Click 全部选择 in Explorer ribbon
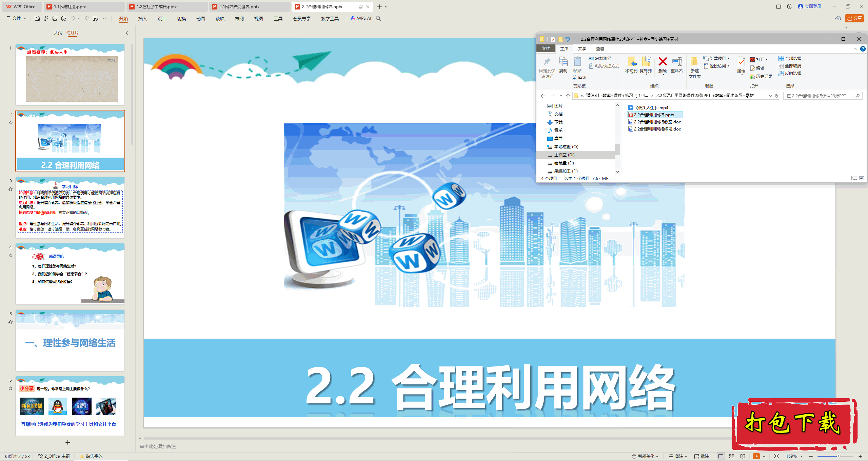The image size is (868, 461). [x=790, y=59]
